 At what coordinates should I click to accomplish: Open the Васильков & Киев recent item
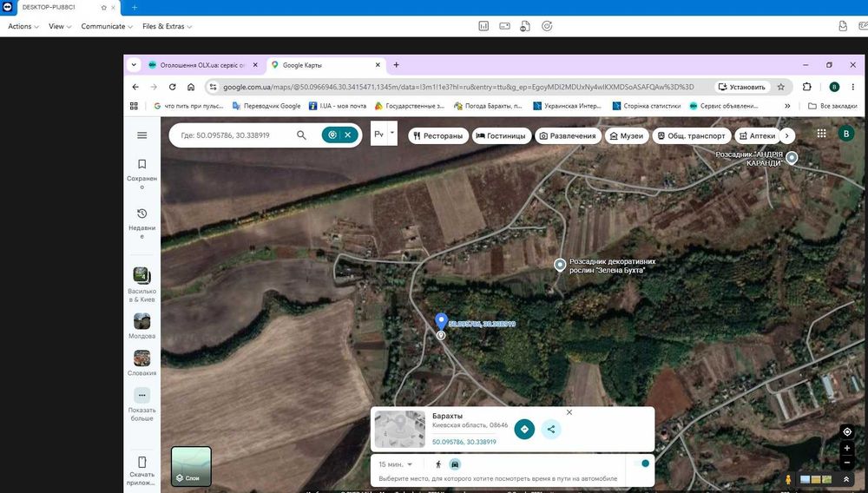pyautogui.click(x=141, y=285)
